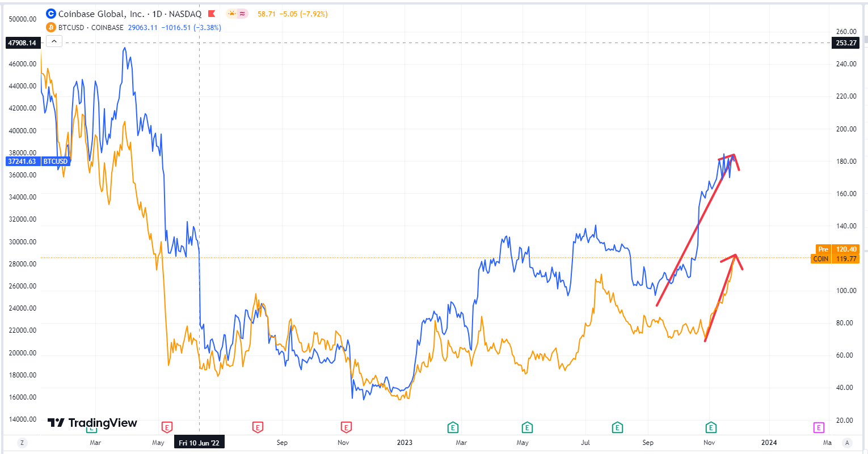Open the purple upcoming earnings marker

(819, 427)
